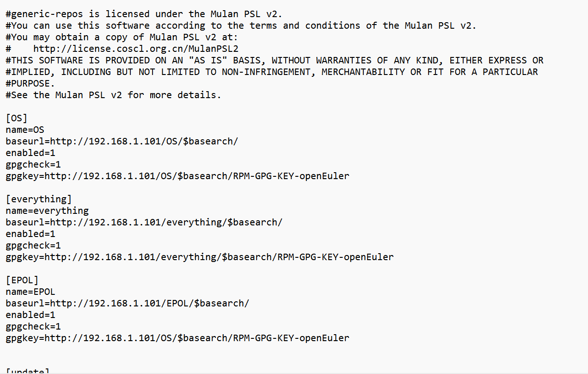Click the enabled=1 line in the OS section

point(31,153)
